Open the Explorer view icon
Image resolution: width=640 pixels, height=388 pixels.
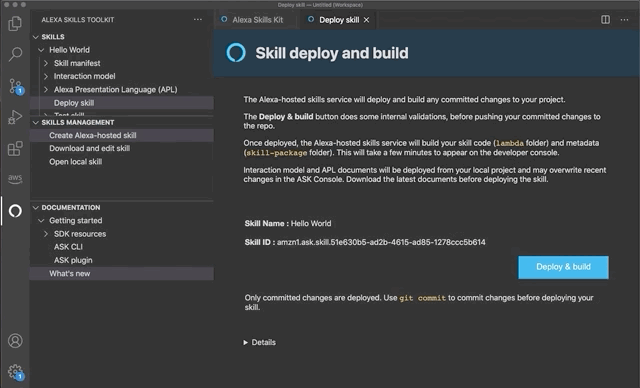tap(15, 23)
